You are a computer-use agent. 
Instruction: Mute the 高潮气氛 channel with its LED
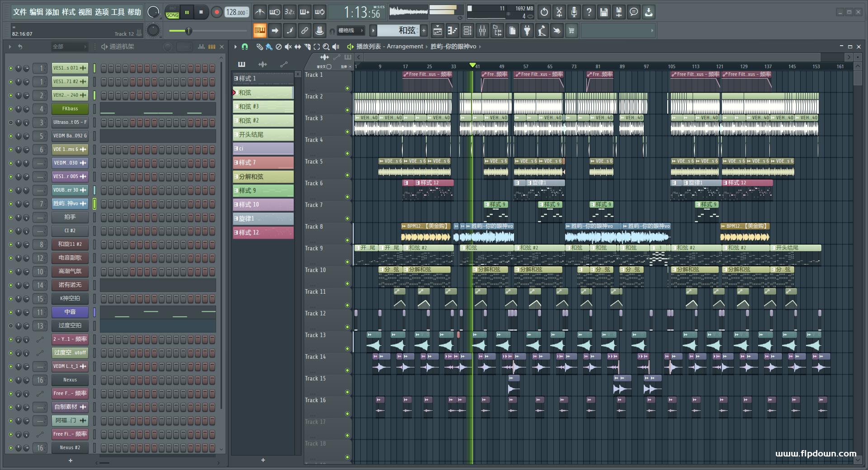11,272
